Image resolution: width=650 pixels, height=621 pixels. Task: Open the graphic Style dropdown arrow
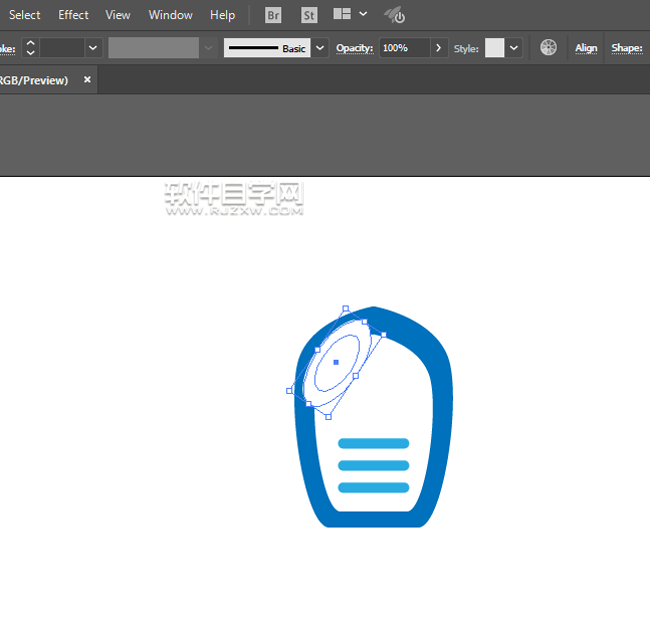coord(514,48)
